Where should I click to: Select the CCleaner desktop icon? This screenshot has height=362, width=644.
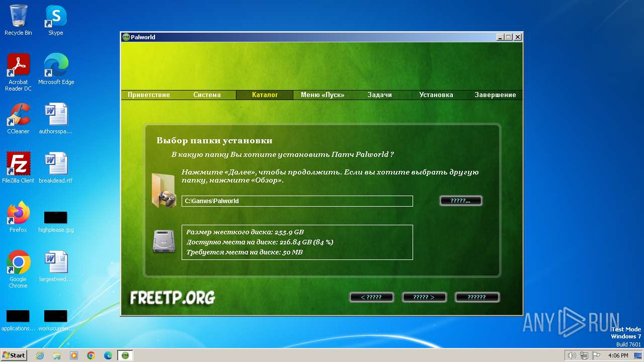[18, 119]
